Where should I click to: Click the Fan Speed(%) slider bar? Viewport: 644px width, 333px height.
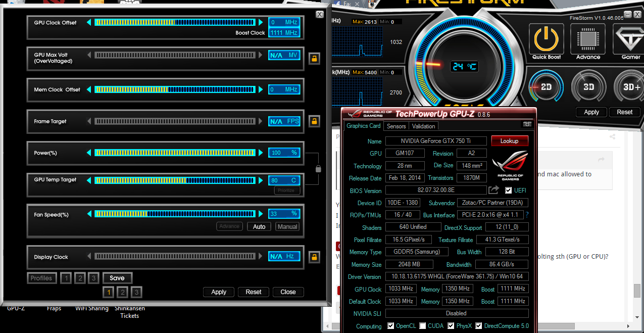[x=175, y=214]
